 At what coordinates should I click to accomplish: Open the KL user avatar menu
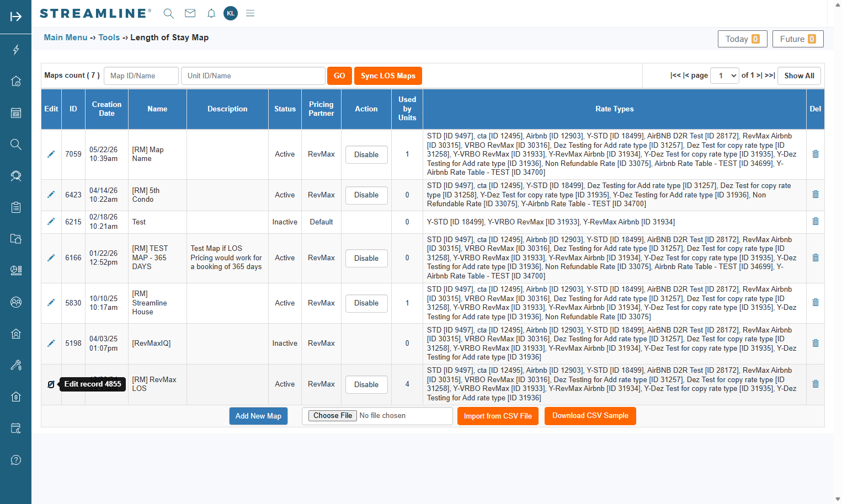click(231, 13)
